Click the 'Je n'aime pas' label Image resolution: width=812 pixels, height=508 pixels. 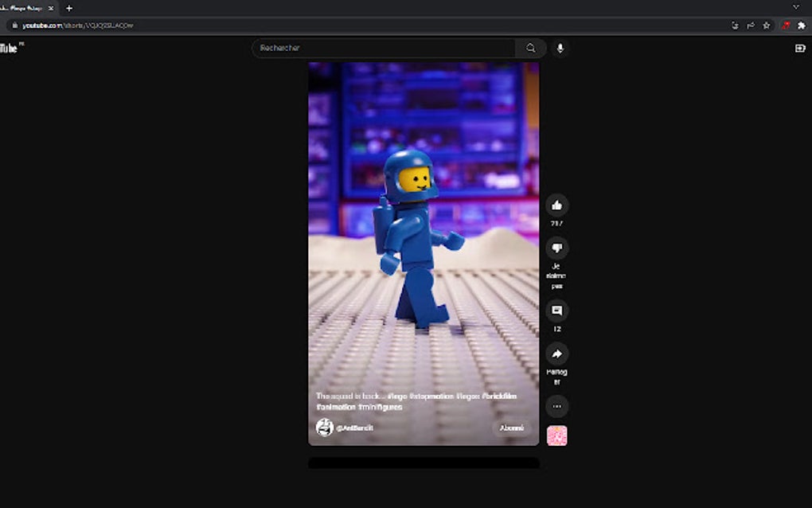(556, 276)
